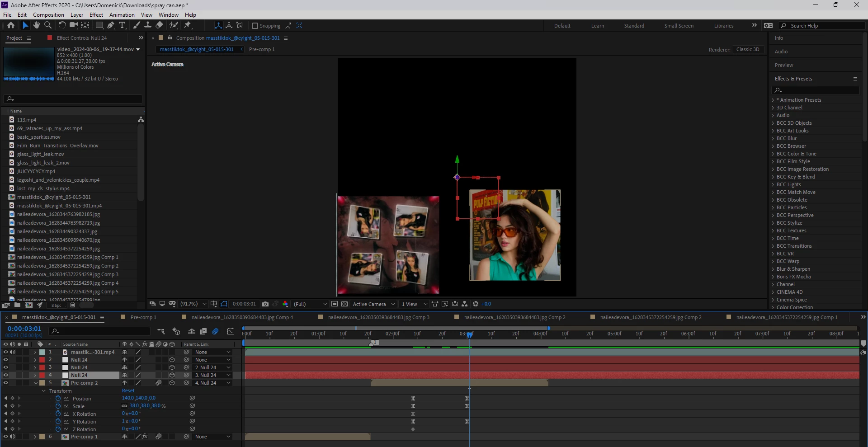Select the Hand tool
Image resolution: width=868 pixels, height=447 pixels.
point(37,25)
